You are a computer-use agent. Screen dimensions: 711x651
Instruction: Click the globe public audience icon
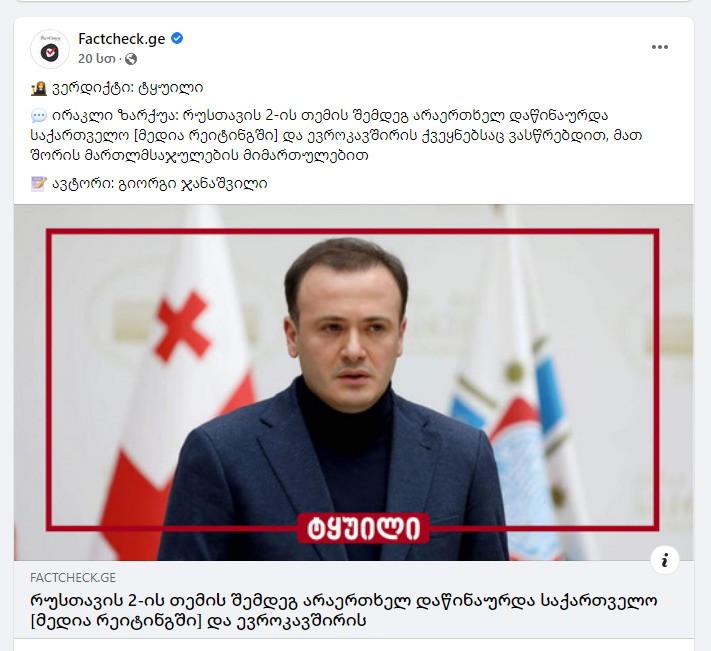click(x=131, y=59)
